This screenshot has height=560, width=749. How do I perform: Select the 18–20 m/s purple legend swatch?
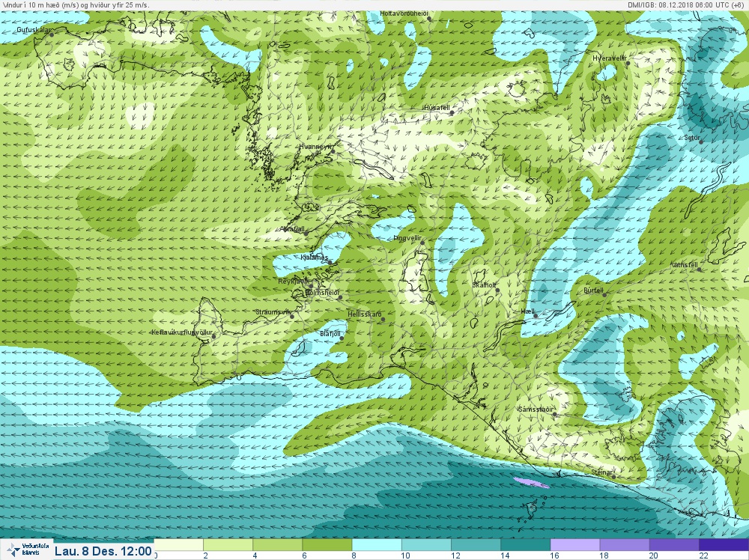(625, 545)
